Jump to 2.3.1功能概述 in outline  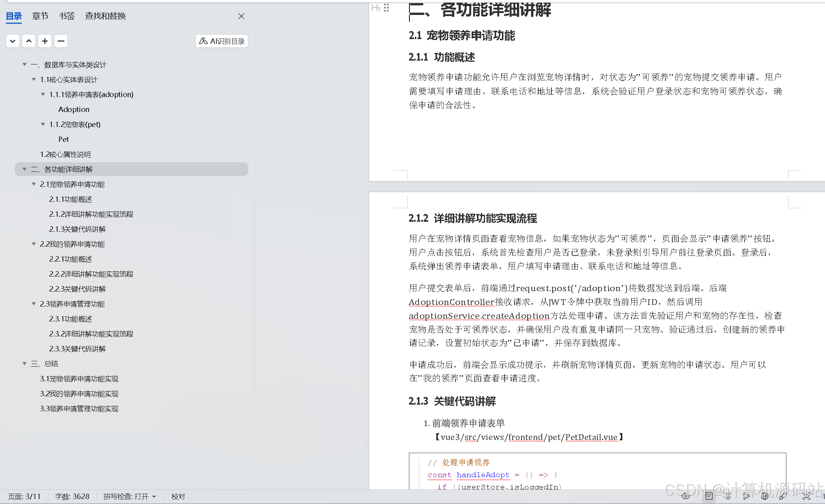pyautogui.click(x=71, y=319)
